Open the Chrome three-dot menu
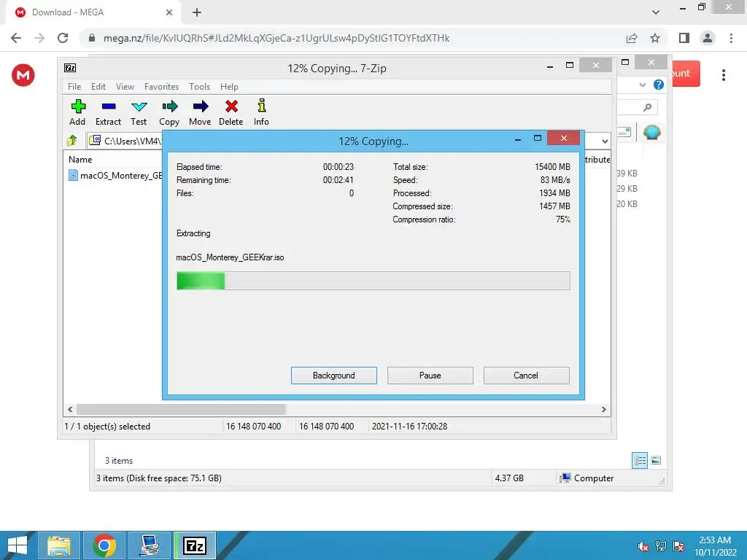747x560 pixels. coord(731,38)
